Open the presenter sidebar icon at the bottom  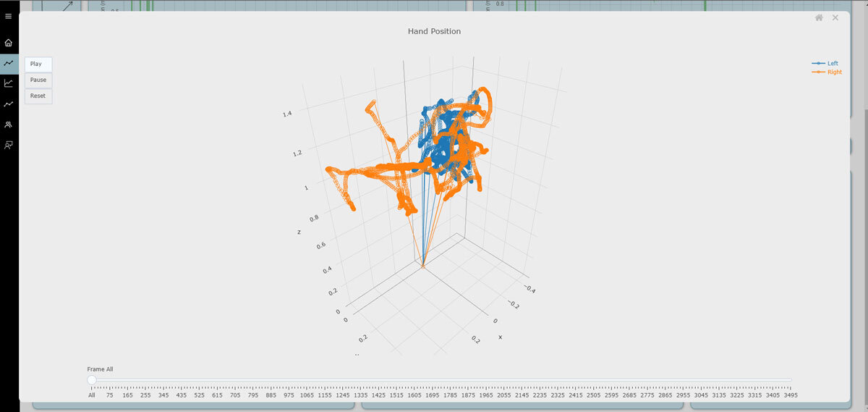tap(9, 145)
